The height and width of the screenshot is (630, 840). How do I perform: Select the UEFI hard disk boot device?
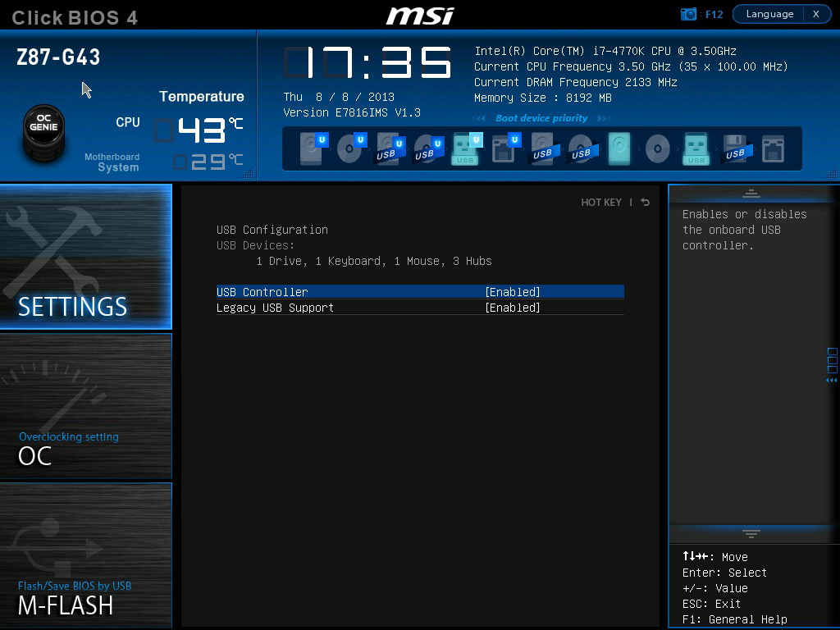[x=313, y=148]
